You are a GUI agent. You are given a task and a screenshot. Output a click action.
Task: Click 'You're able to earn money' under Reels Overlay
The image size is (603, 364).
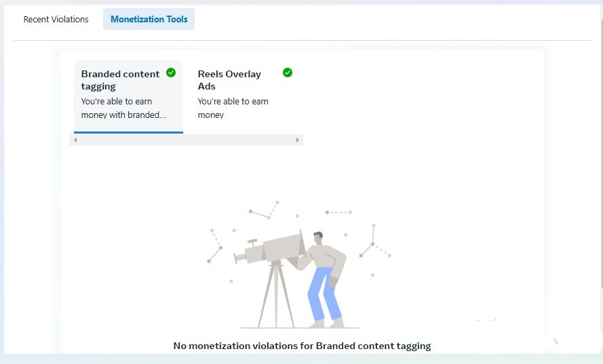click(233, 108)
